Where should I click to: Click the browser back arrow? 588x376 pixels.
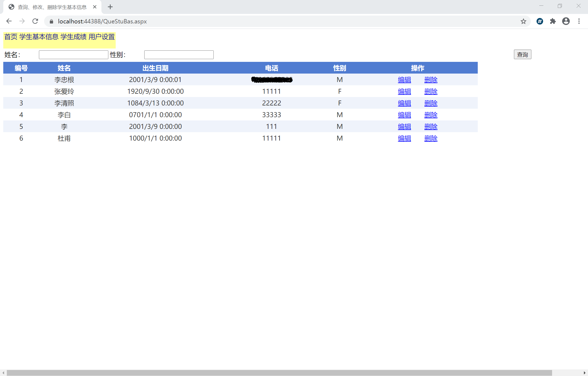coord(9,21)
